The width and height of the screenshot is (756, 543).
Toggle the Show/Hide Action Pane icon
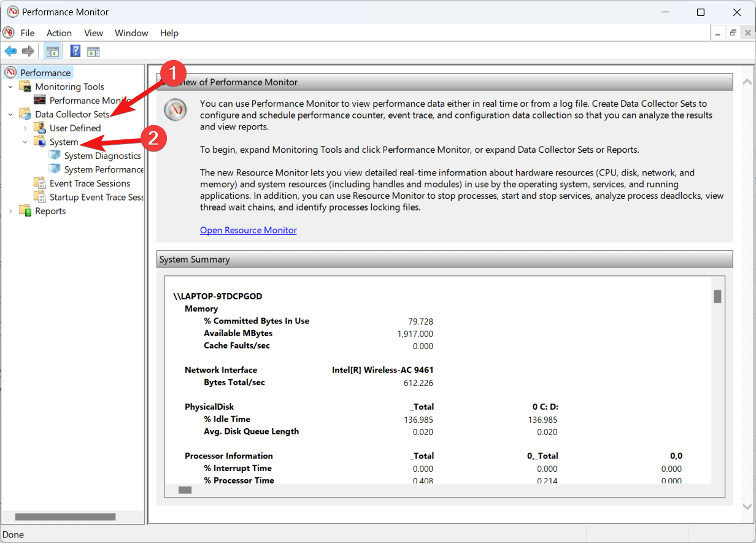tap(93, 51)
